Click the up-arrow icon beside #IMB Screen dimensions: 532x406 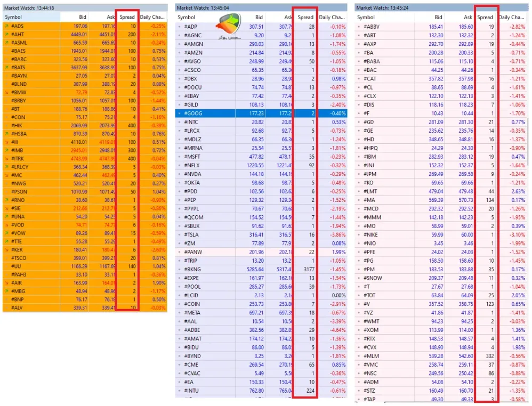click(7, 150)
